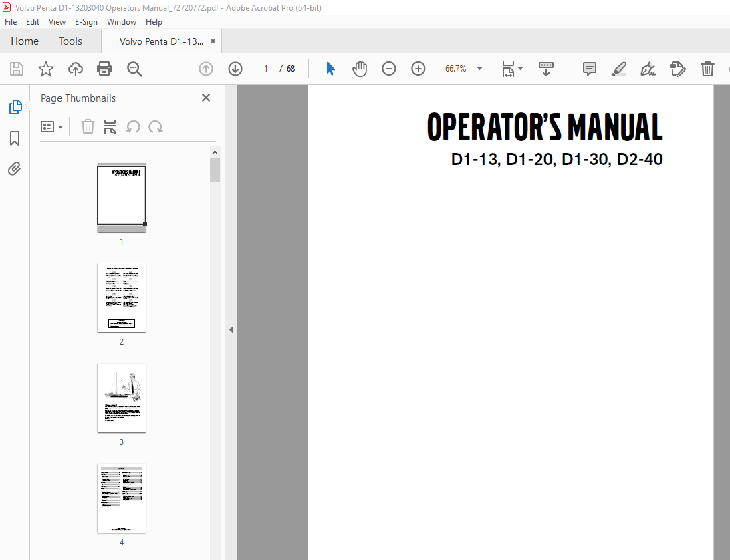This screenshot has height=560, width=730.
Task: Rotate page counterclockwise
Action: tap(133, 126)
